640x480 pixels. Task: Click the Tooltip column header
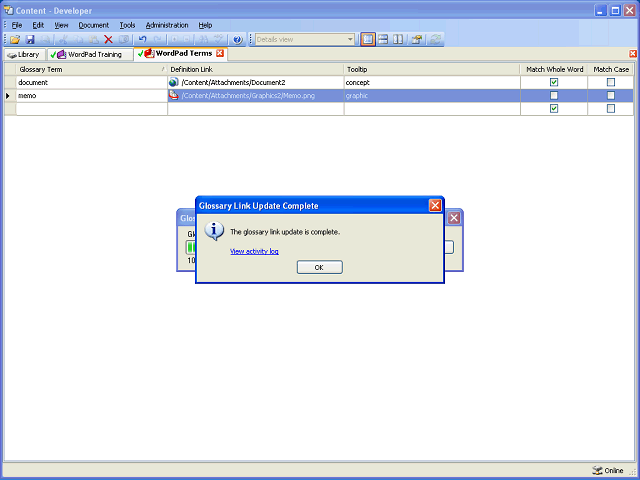coord(432,69)
